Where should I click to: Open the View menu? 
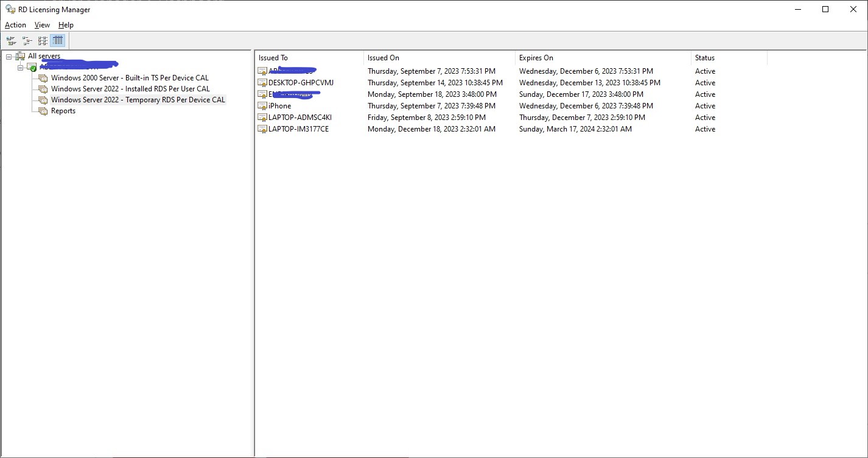click(x=41, y=25)
